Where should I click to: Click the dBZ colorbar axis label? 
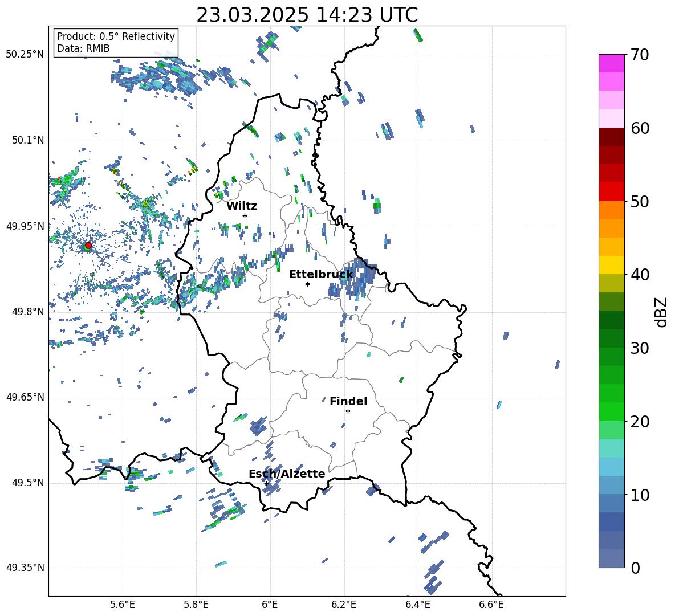click(662, 312)
